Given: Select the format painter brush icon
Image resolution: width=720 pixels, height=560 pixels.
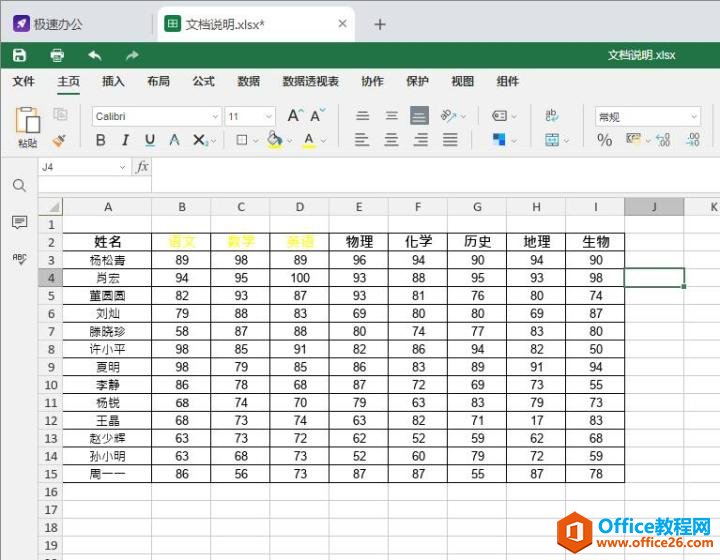Looking at the screenshot, I should pos(59,141).
